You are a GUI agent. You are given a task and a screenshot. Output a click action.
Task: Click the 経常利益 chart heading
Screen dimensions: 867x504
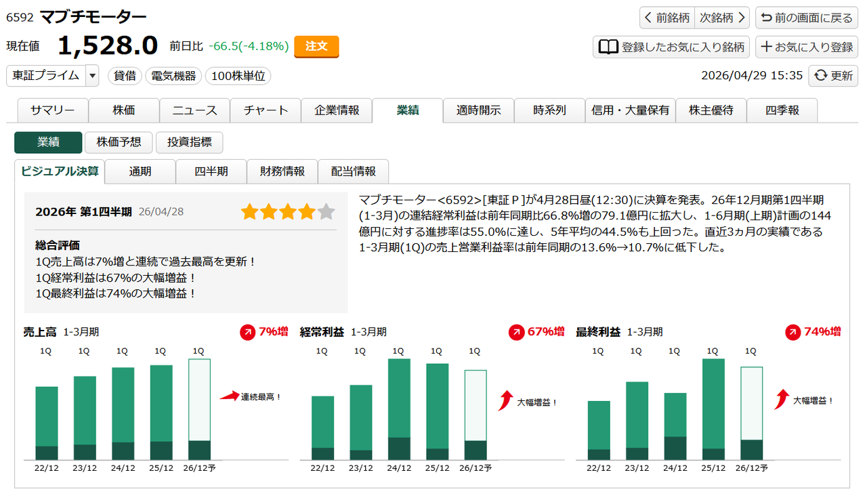click(322, 332)
